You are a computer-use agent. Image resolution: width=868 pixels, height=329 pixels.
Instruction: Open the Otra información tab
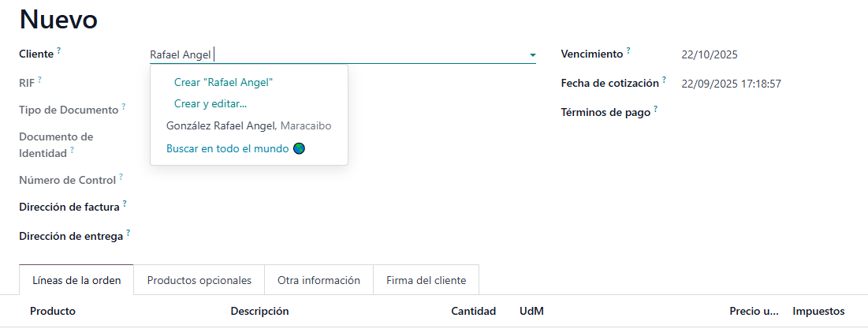(319, 280)
